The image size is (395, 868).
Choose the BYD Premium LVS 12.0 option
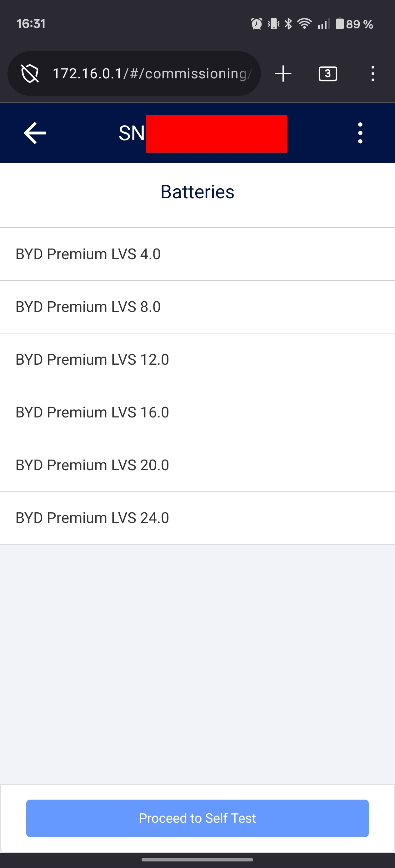click(197, 359)
